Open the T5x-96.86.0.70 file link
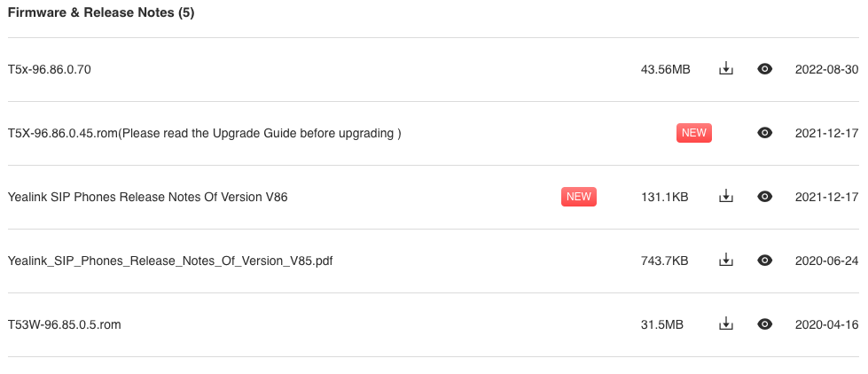This screenshot has width=868, height=374. pyautogui.click(x=50, y=70)
